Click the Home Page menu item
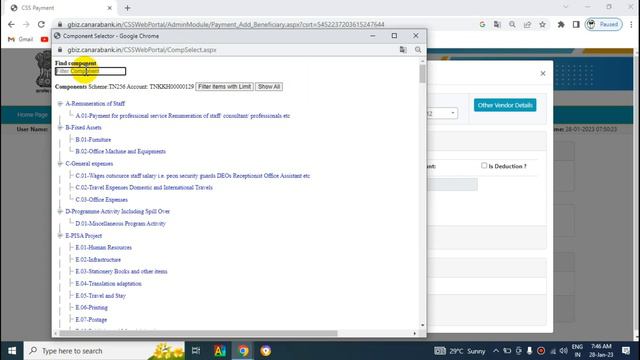 coord(32,115)
